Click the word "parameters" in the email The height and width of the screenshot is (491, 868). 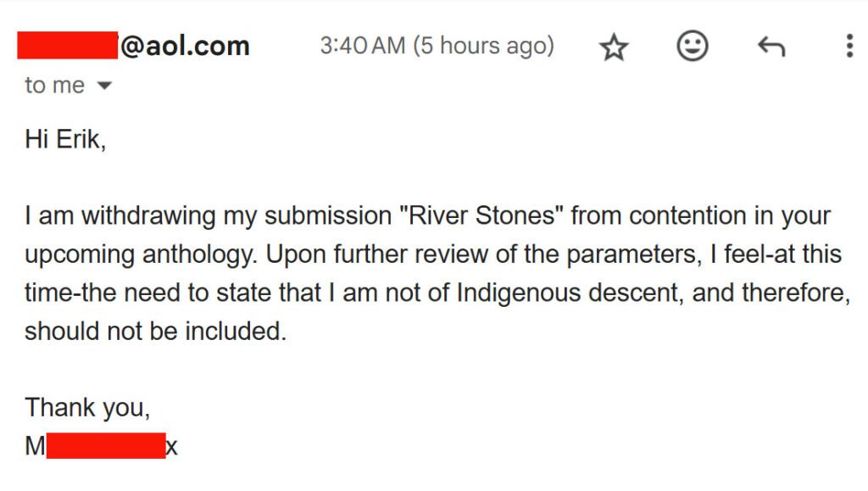[634, 255]
